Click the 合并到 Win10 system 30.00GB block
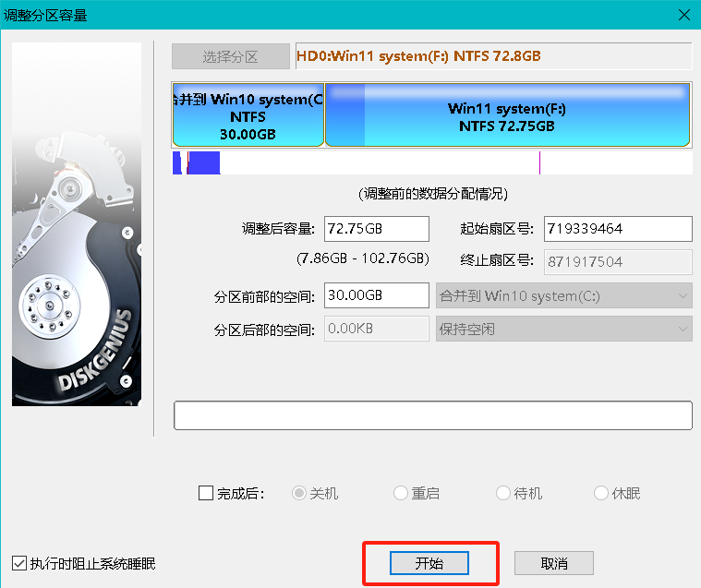Screen dimensions: 701x588 248,114
